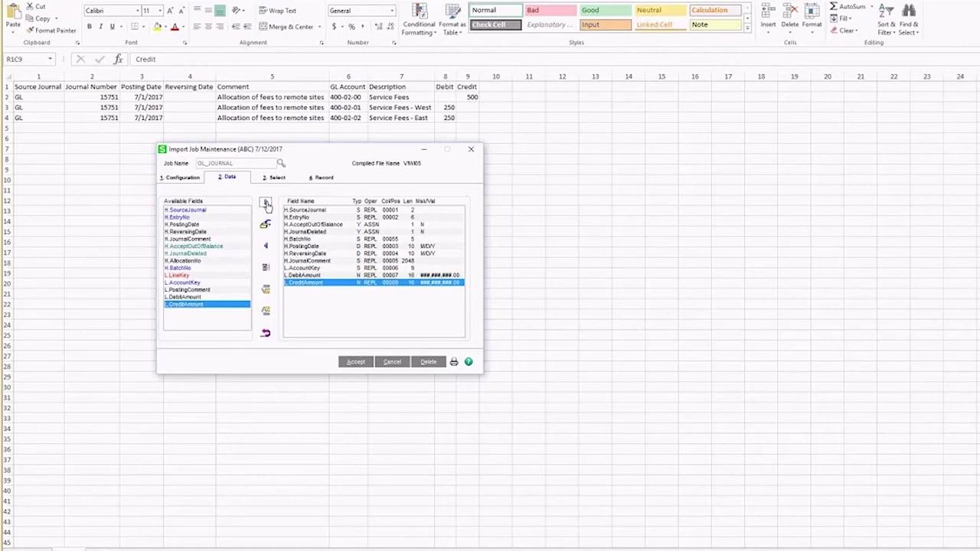Click the red Font Color icon
The height and width of the screenshot is (551, 980).
point(175,26)
